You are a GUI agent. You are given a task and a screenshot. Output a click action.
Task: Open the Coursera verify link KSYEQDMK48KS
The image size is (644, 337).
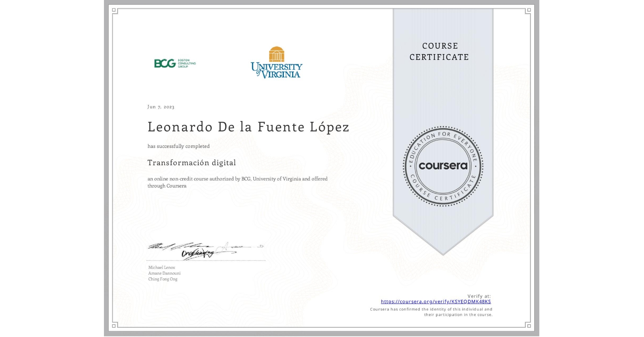pos(436,301)
